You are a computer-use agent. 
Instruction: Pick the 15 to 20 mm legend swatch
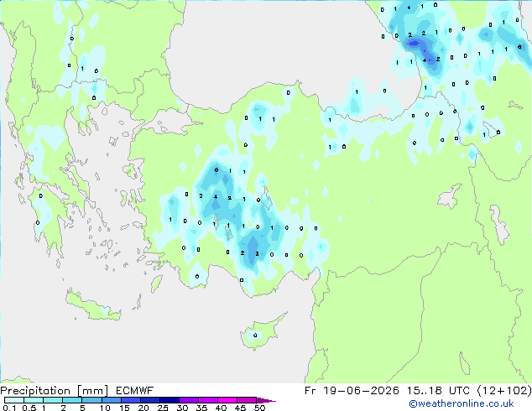(130, 400)
